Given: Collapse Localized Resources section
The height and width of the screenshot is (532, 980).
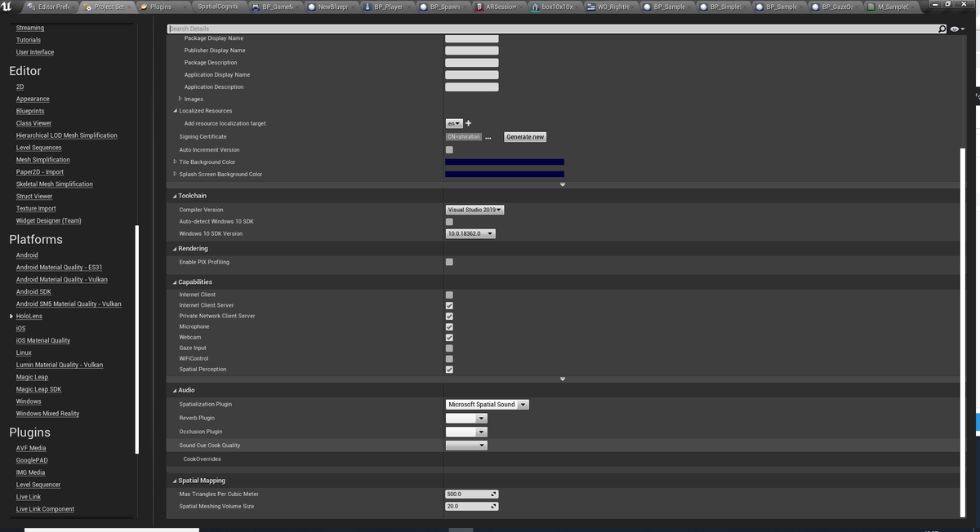Looking at the screenshot, I should (x=175, y=111).
